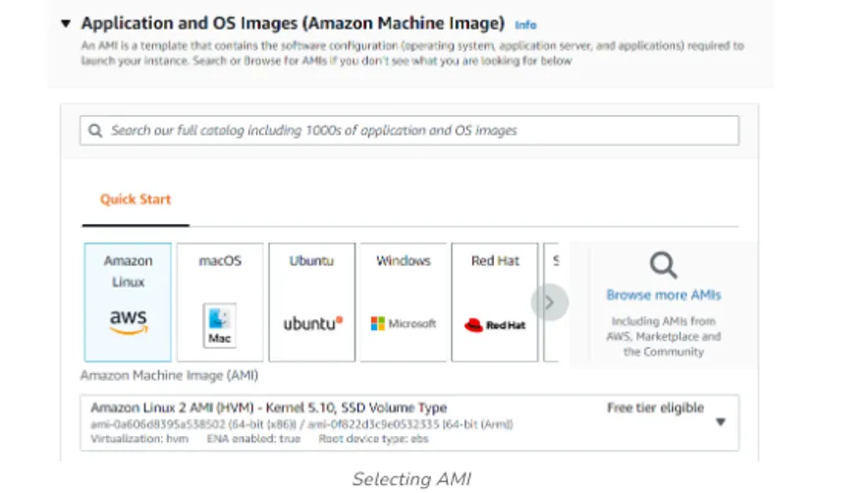Click the Microsoft logo
Viewport: 868px width, 493px height.
tap(403, 323)
